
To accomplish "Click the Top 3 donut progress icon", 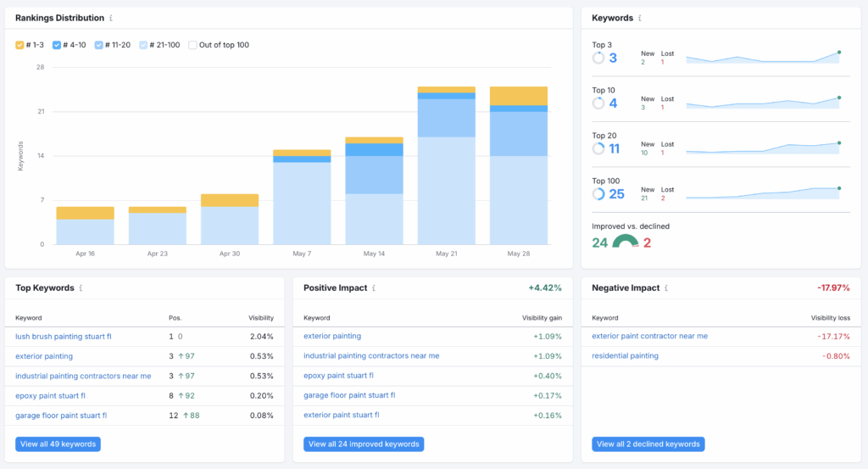I will 598,58.
